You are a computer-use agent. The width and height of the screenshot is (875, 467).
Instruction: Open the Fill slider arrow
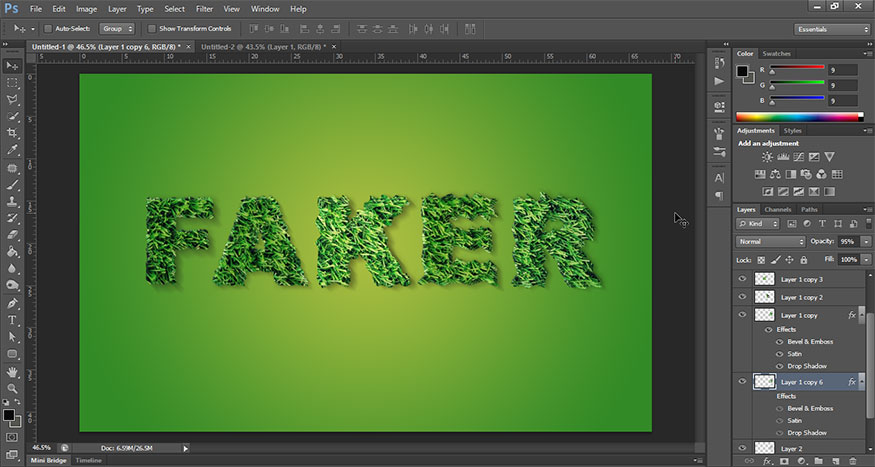pos(866,260)
